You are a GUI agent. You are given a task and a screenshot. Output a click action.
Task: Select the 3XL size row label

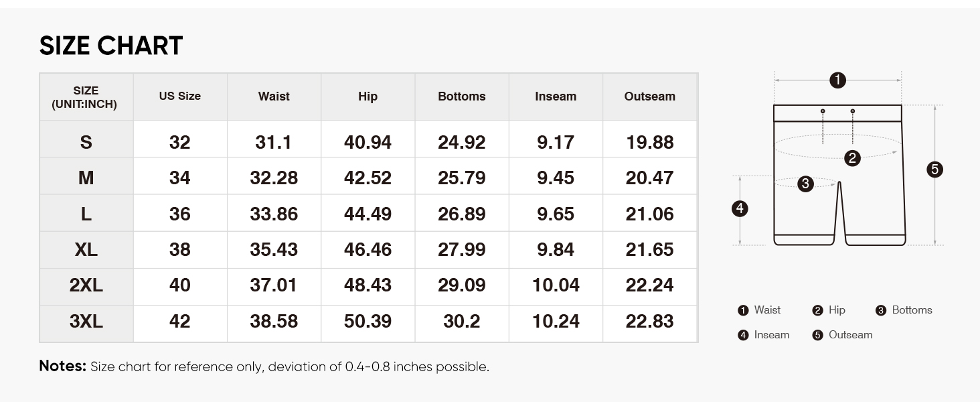click(86, 322)
